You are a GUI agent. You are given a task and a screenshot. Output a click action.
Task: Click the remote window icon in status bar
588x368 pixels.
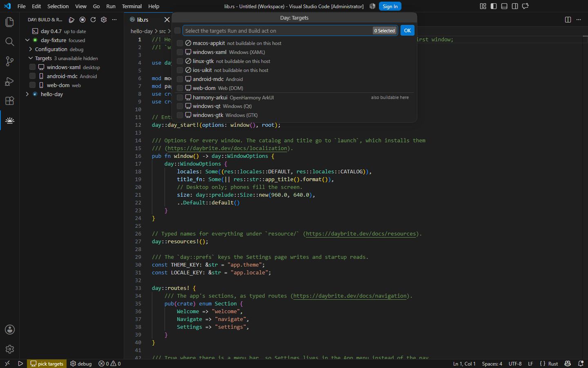pos(7,364)
